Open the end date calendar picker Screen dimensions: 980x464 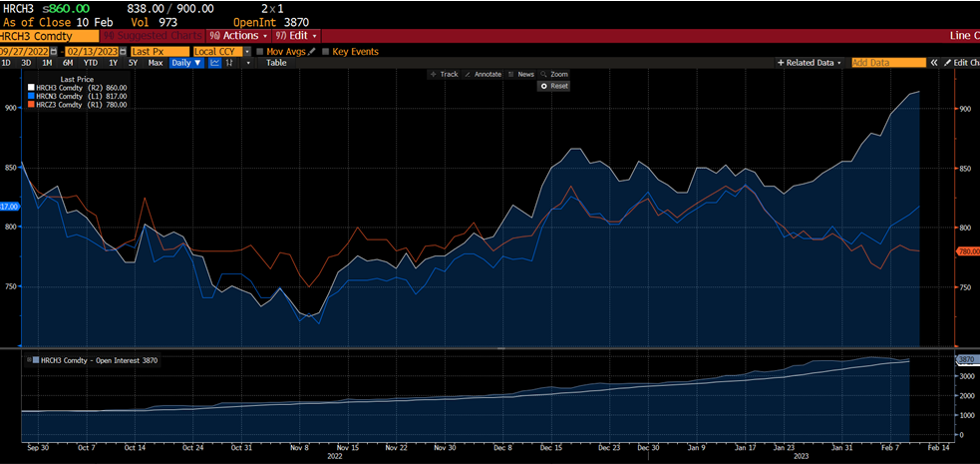123,51
